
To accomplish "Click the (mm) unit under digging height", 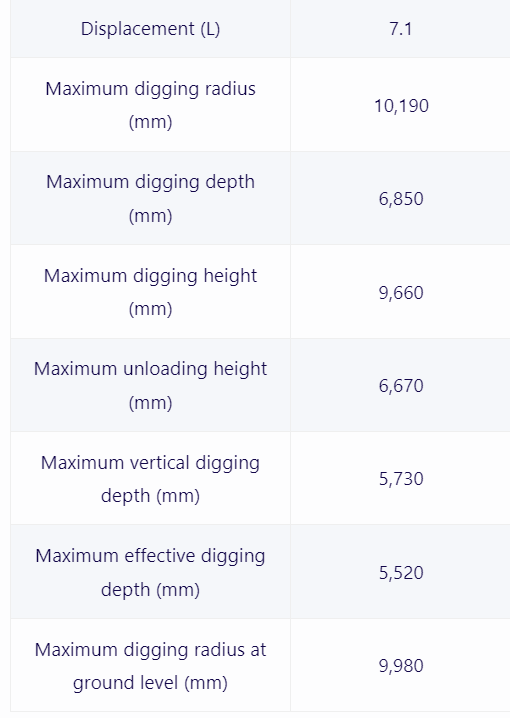I will coord(150,309).
